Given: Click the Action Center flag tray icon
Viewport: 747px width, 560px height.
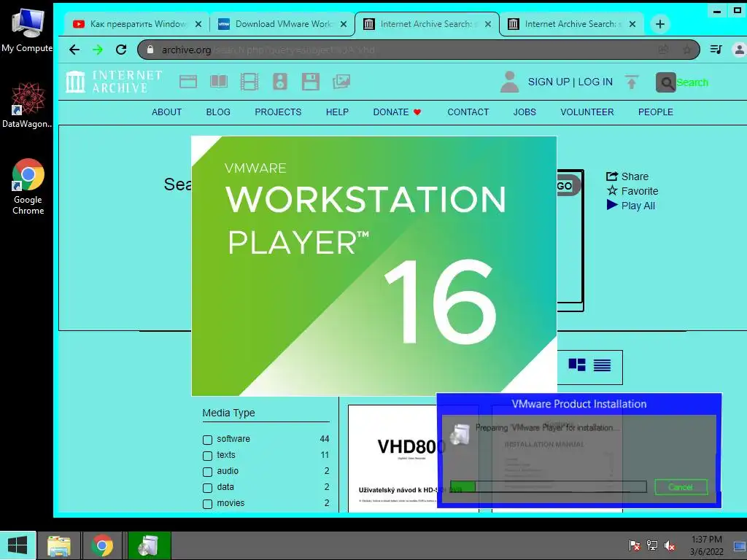Looking at the screenshot, I should 634,545.
